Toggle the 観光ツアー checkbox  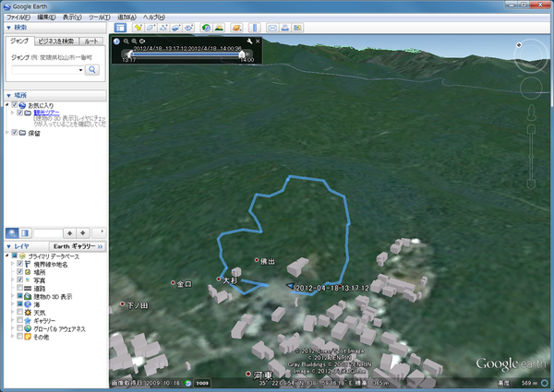[19, 113]
